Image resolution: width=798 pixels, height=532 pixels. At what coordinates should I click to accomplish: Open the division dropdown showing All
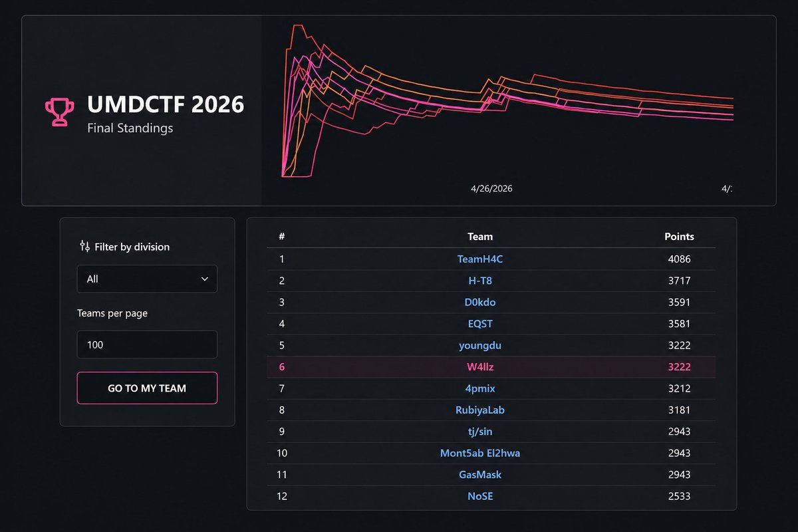[x=147, y=279]
